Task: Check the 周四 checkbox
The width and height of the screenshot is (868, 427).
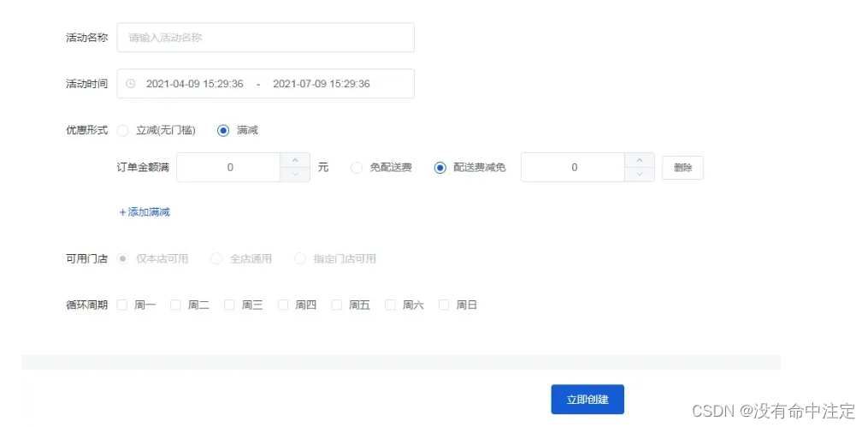Action: [x=283, y=305]
